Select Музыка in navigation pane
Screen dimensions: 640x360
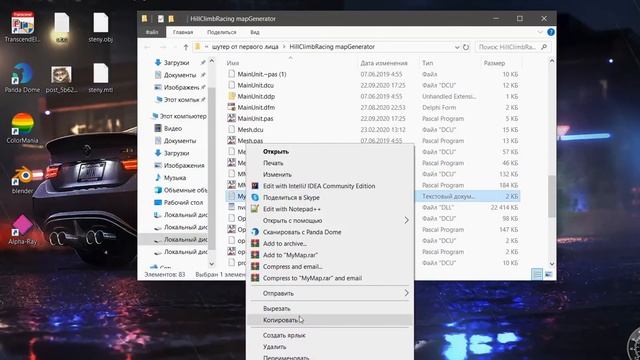click(170, 178)
